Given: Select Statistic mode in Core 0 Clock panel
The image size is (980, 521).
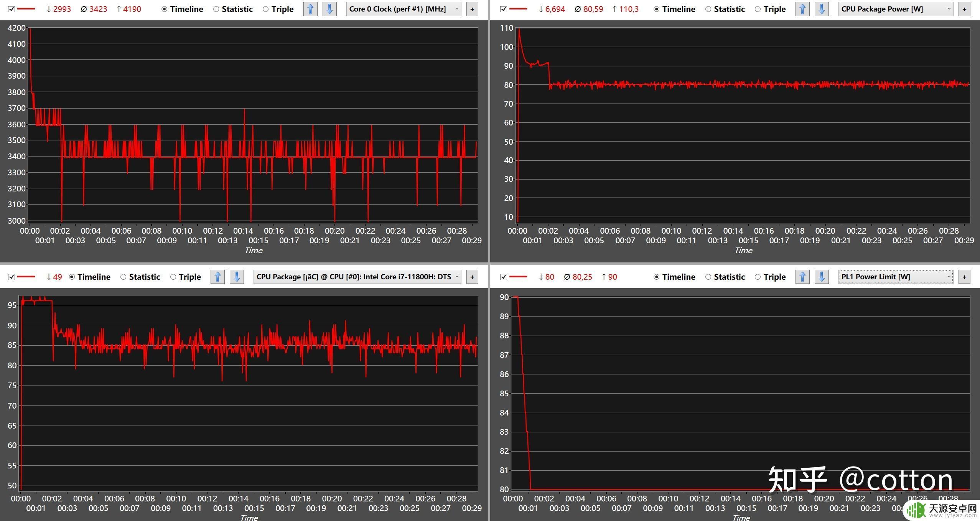Looking at the screenshot, I should tap(233, 9).
